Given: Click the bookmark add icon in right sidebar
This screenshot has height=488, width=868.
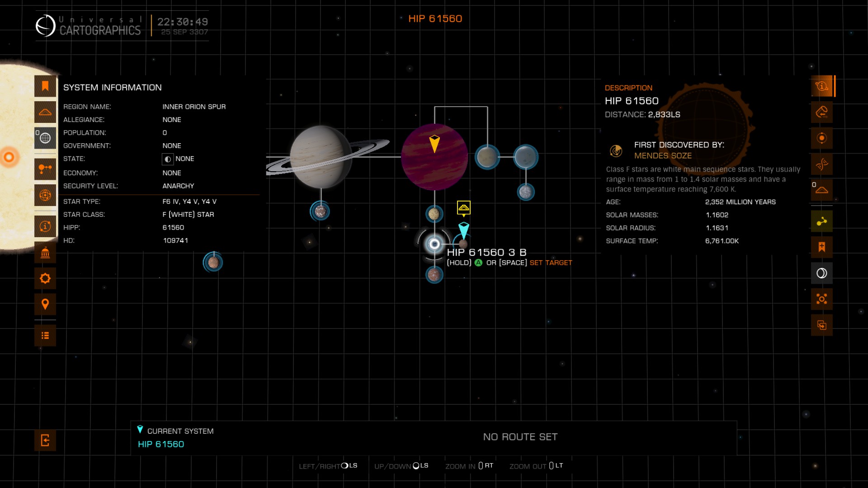Looking at the screenshot, I should click(822, 247).
